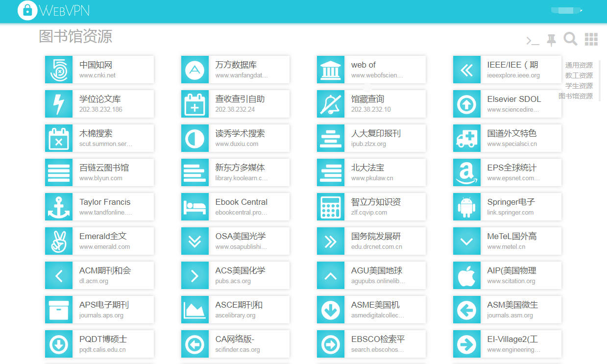The width and height of the screenshot is (607, 364).
Task: Click the AGU美国地球 up chevron icon
Action: point(331,275)
